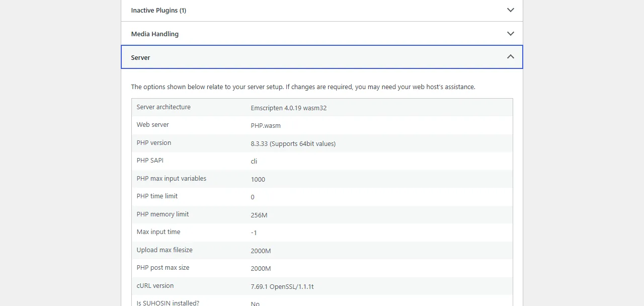Select the 'PHP version' row label
Viewport: 644px width, 306px height.
point(153,143)
